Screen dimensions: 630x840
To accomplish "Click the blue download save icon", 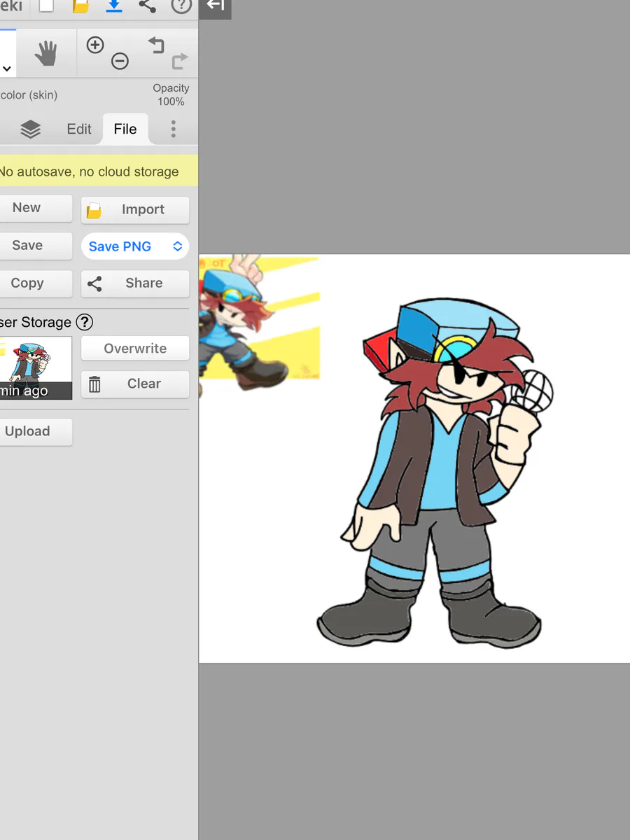I will tap(113, 6).
